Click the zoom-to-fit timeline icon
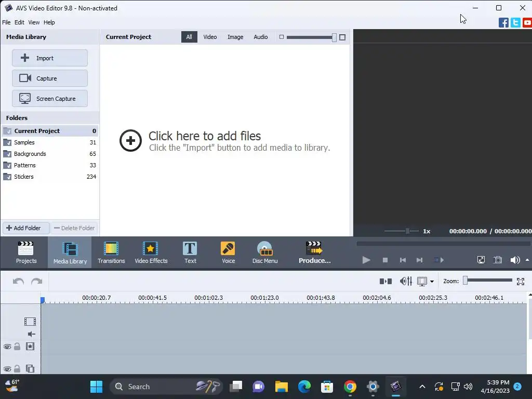The width and height of the screenshot is (532, 399). click(521, 281)
